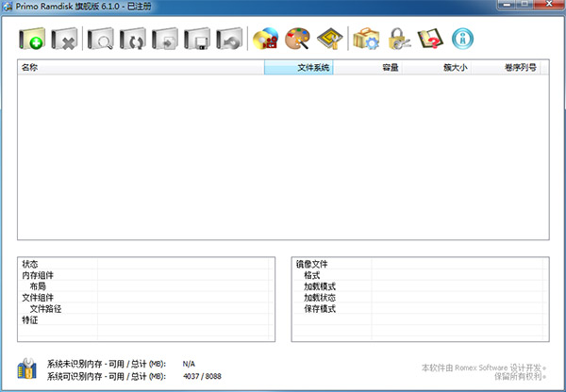The width and height of the screenshot is (566, 392).
Task: Click the delete disk icon with X
Action: (64, 40)
